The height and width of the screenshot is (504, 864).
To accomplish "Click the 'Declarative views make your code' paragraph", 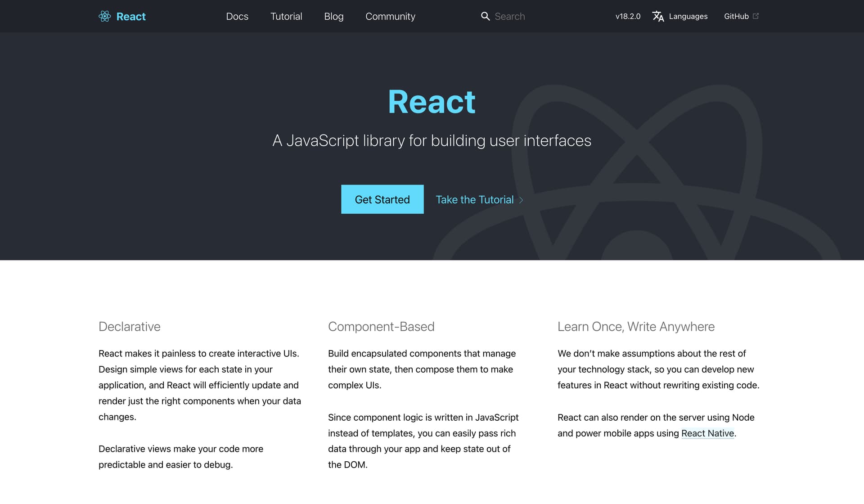I will pos(181,457).
